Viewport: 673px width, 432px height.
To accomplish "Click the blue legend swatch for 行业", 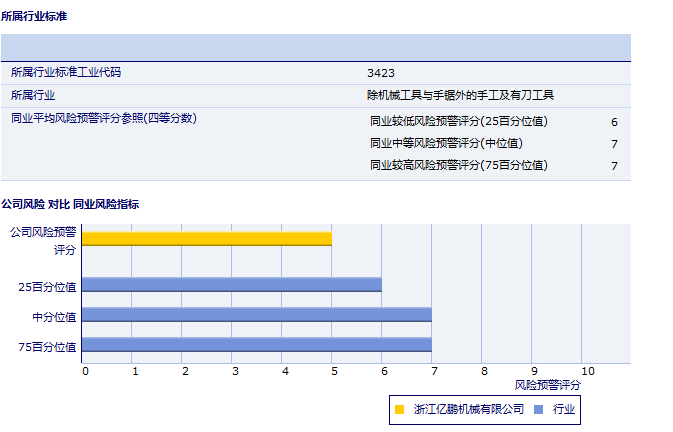I will tap(538, 409).
